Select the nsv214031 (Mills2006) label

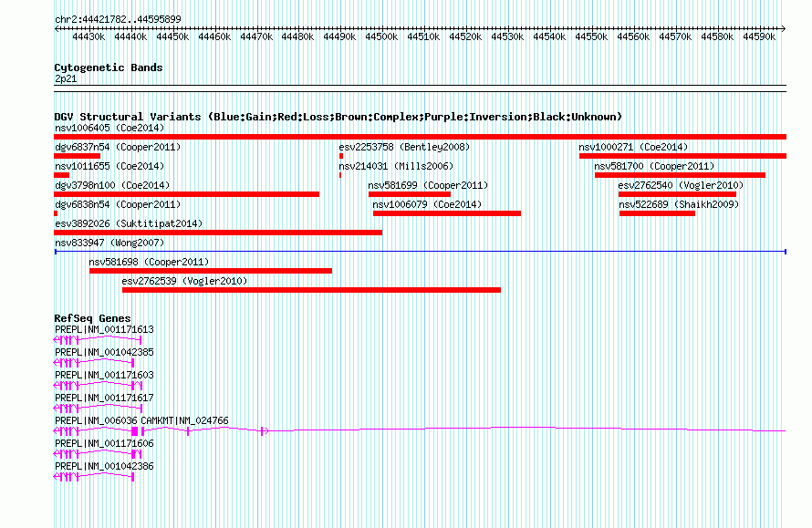click(396, 166)
